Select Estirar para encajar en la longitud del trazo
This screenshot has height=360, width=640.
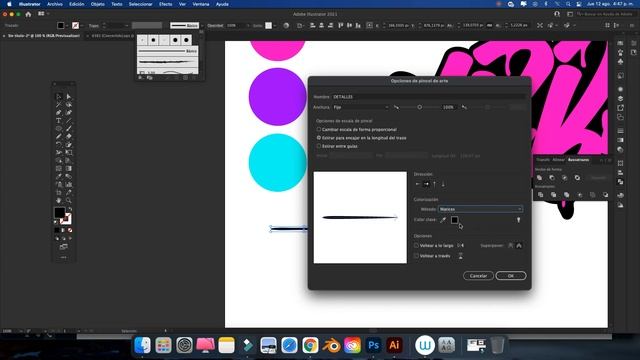319,138
